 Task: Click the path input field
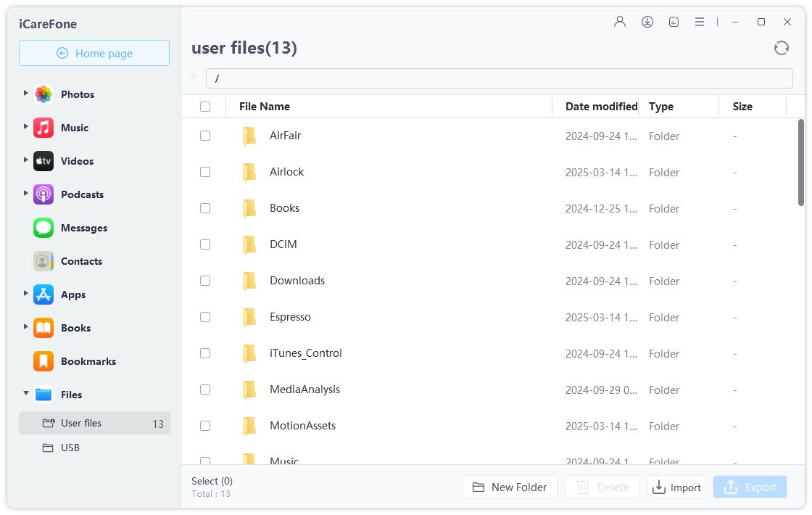(500, 78)
